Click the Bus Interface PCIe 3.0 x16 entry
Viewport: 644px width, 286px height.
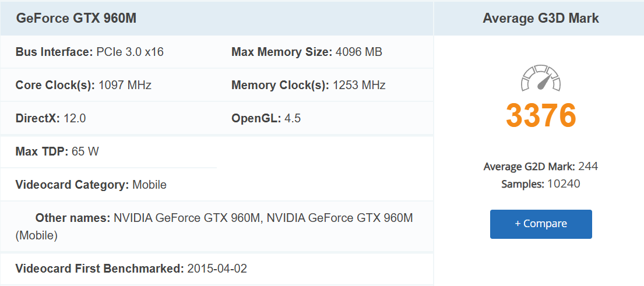click(89, 52)
